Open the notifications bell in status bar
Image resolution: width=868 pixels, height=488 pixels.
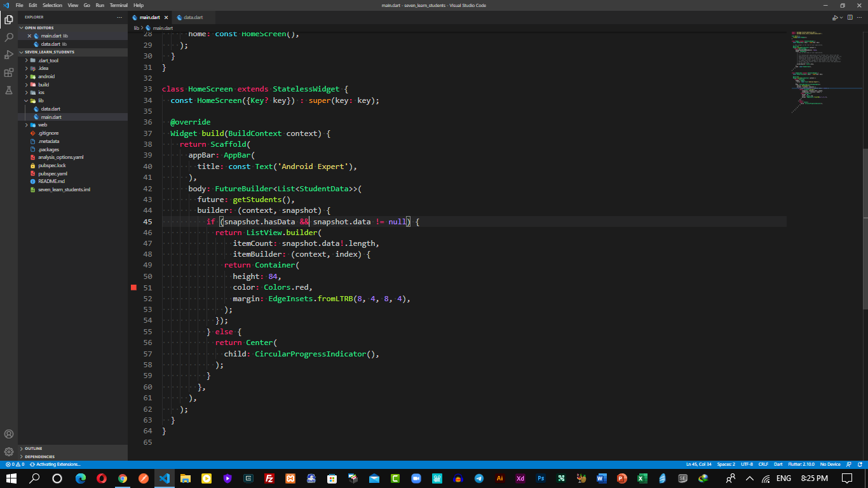point(860,464)
